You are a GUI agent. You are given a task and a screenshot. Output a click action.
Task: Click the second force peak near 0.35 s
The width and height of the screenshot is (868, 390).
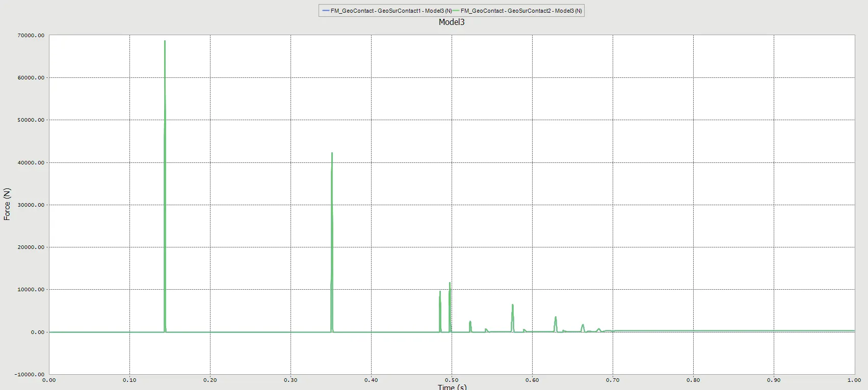pyautogui.click(x=332, y=242)
